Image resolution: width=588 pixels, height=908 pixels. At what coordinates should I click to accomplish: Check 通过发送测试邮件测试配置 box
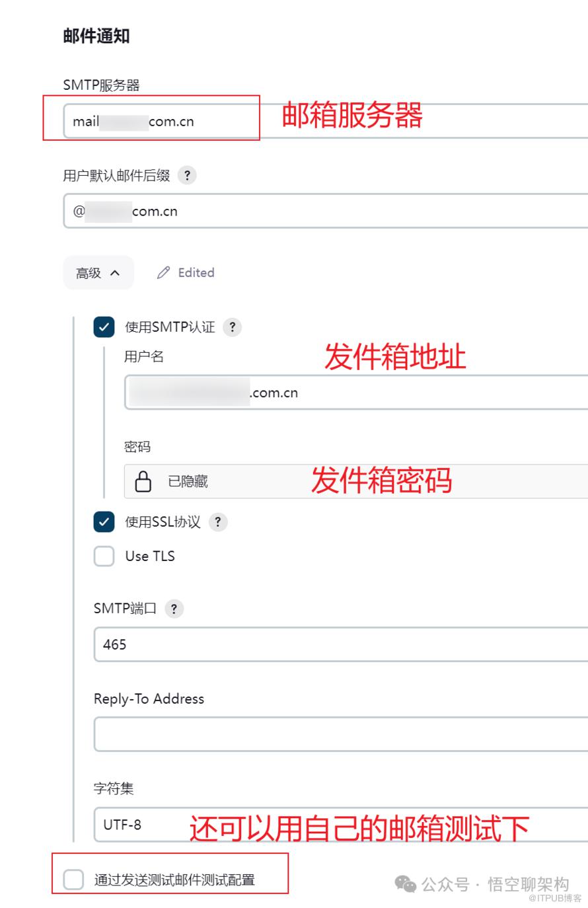[73, 880]
